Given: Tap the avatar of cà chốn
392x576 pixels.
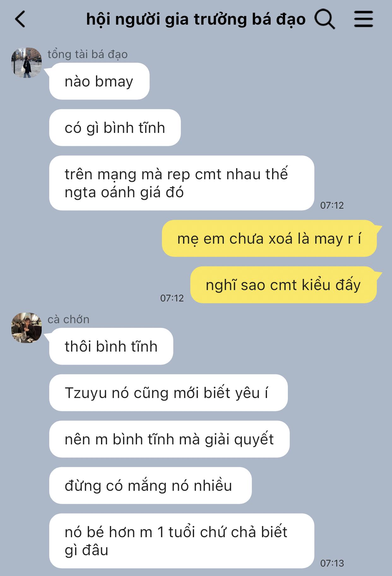Looking at the screenshot, I should coord(27,328).
